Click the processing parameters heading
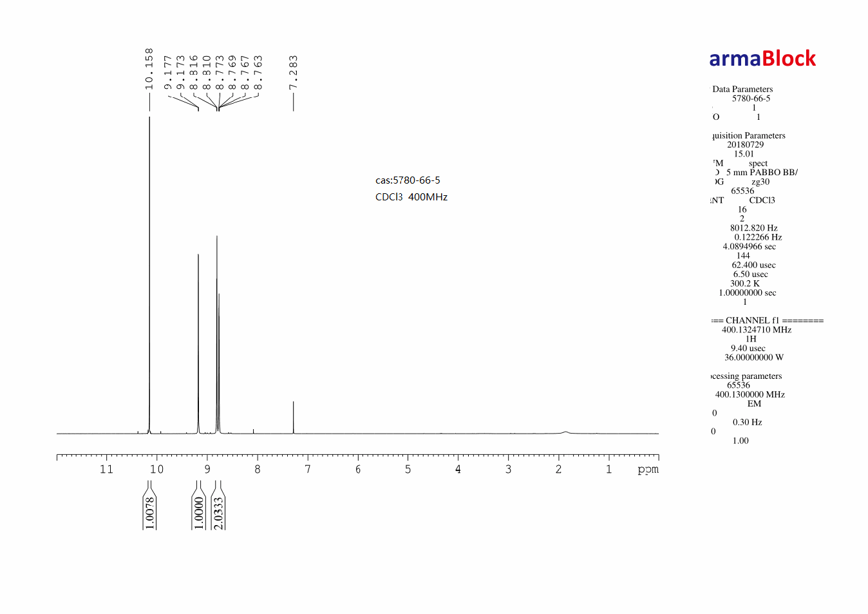Viewport: 868px width, 614px height. pyautogui.click(x=747, y=376)
